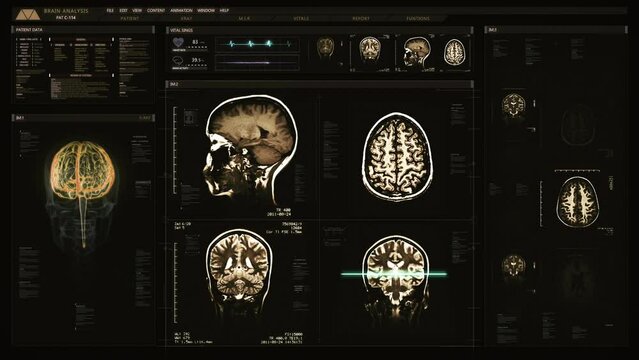Click the heart rate icon
This screenshot has width=639, height=360.
point(178,42)
